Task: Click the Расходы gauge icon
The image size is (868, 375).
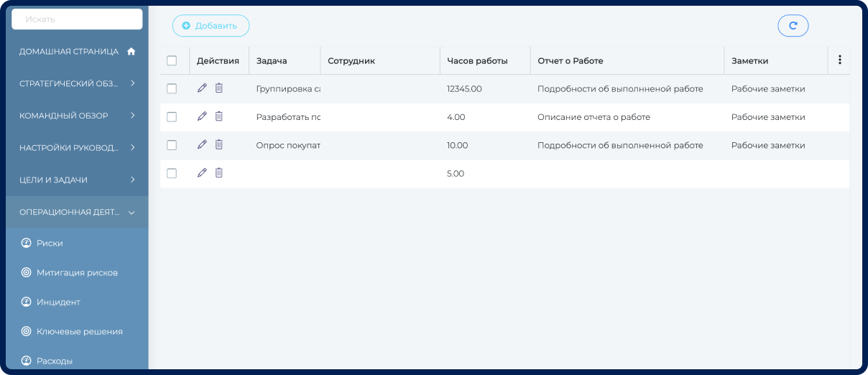Action: point(27,361)
